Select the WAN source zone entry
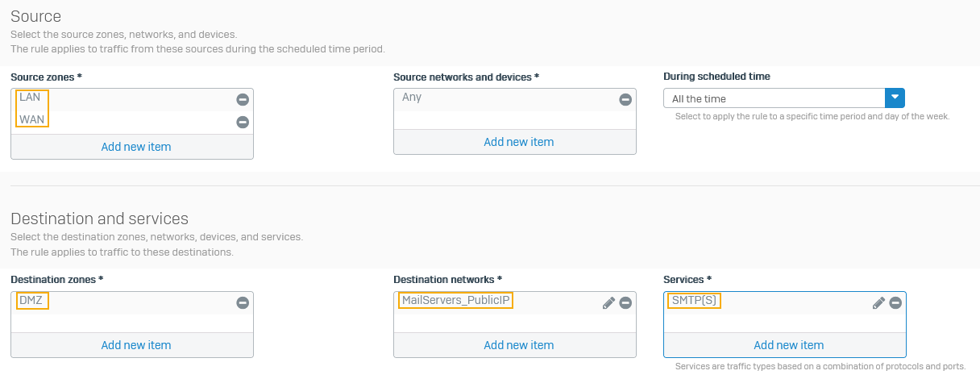Viewport: 980px width, 379px height. coord(31,119)
